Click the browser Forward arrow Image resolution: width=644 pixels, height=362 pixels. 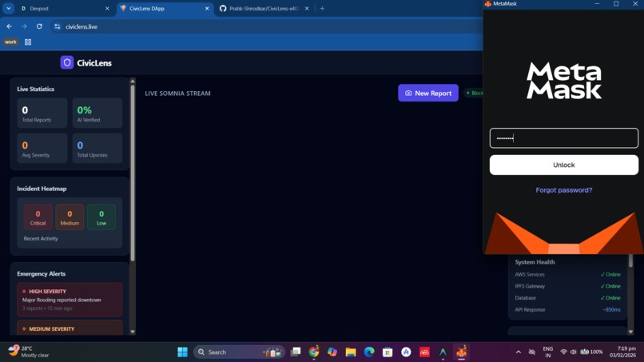(24, 26)
